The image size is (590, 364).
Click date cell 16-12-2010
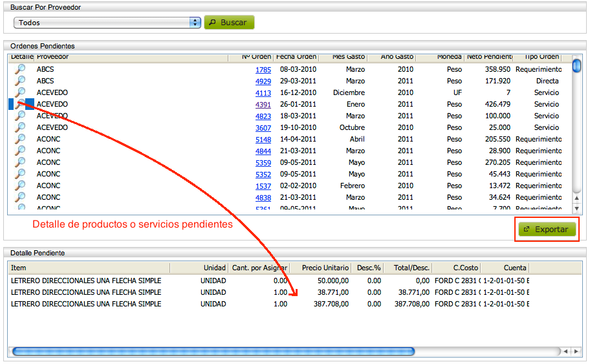click(x=298, y=92)
